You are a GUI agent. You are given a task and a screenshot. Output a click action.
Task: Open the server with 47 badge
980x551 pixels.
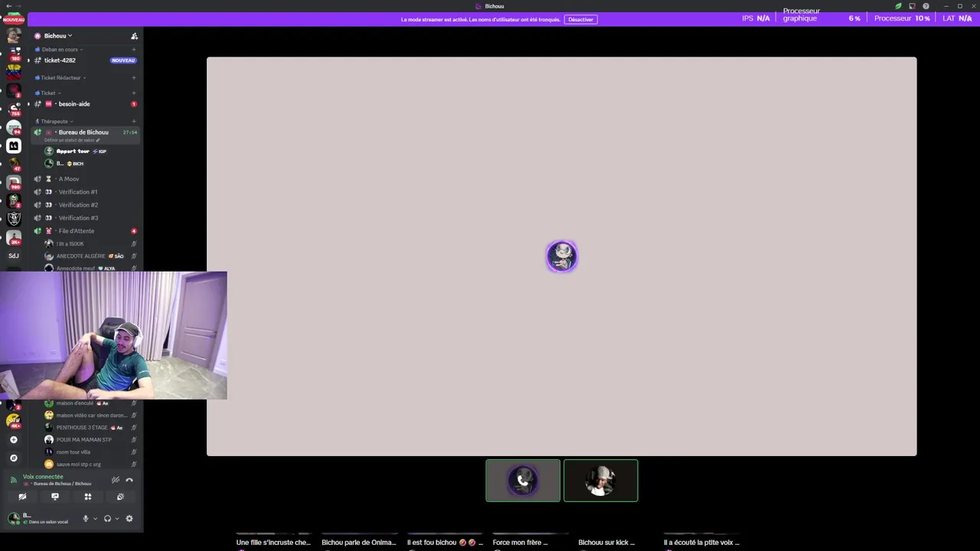(14, 164)
